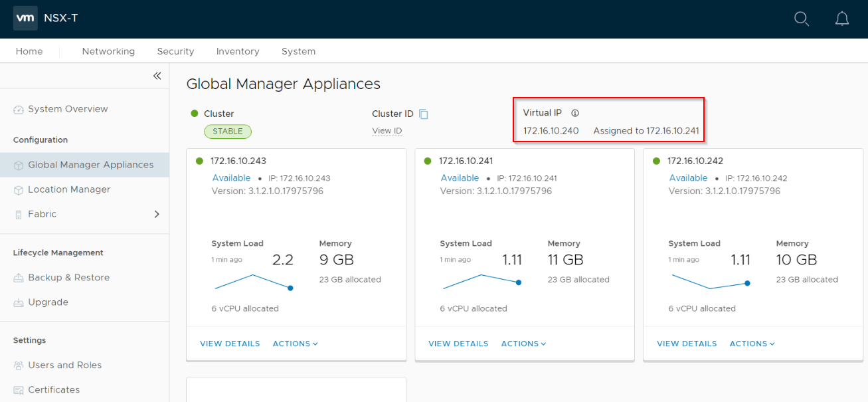
Task: Click status dot of appliance 172.16.10.242
Action: coord(656,161)
